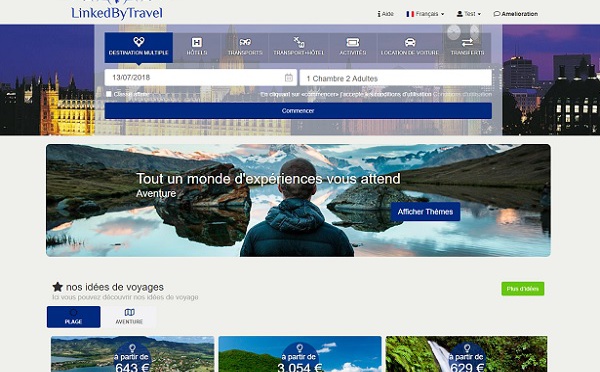Click the Amelioration feedback link

coord(516,14)
